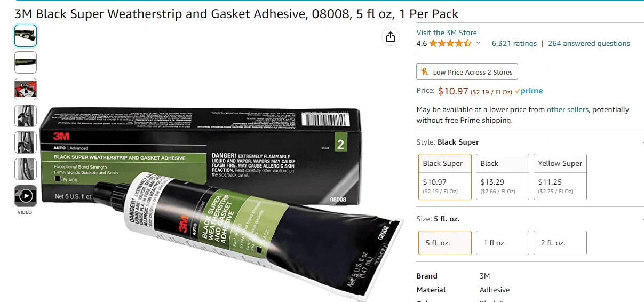Image resolution: width=644 pixels, height=302 pixels.
Task: Select the 5 fl. oz. size option
Action: (445, 243)
